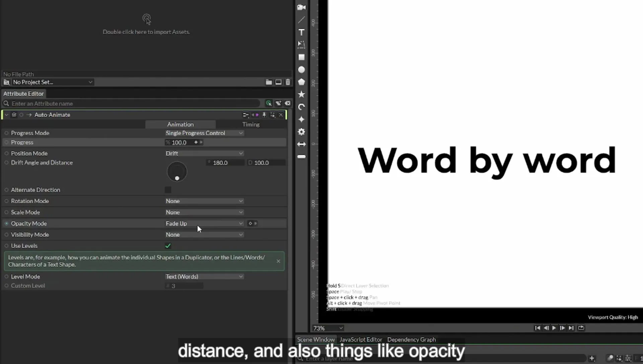Image resolution: width=643 pixels, height=364 pixels.
Task: Select the Rectangle shape tool
Action: (301, 57)
